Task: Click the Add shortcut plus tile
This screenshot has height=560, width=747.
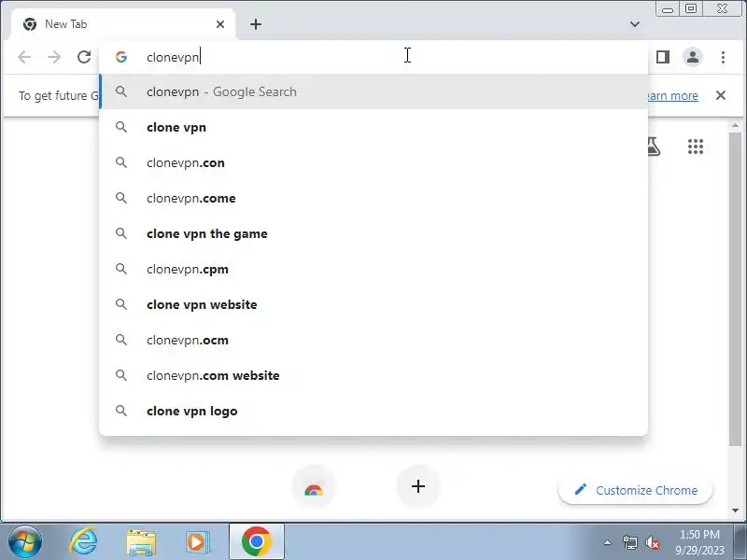Action: coord(417,486)
